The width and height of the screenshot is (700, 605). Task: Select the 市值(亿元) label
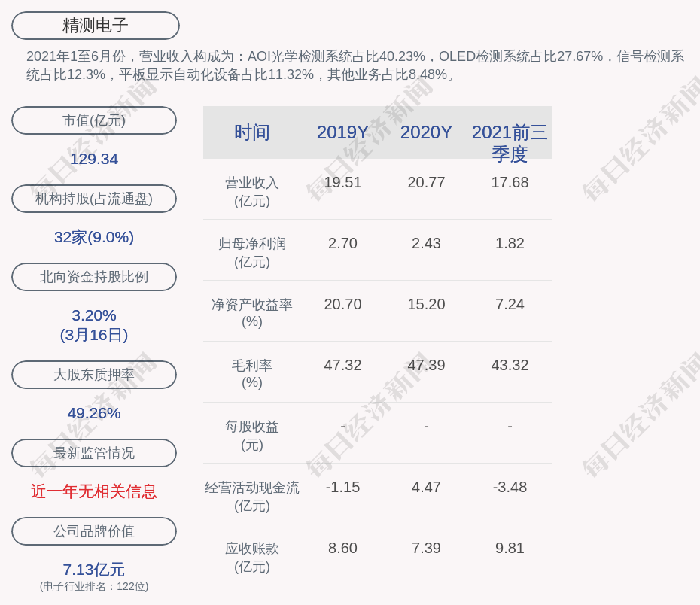(94, 120)
